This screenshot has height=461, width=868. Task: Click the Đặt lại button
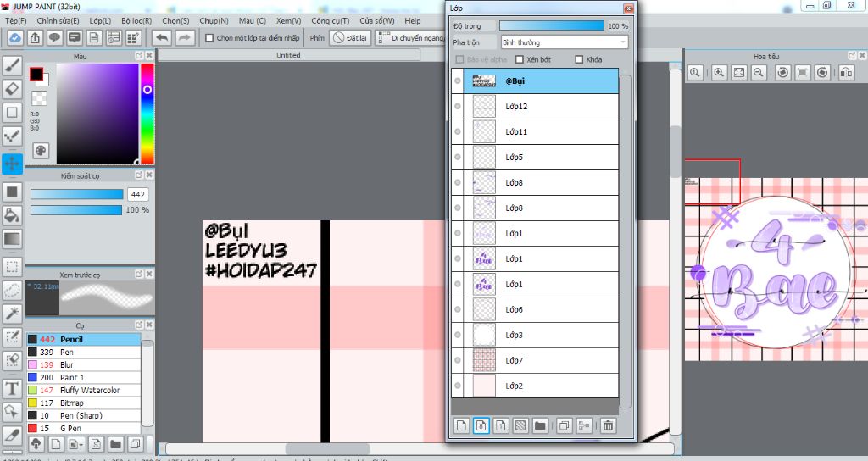350,37
